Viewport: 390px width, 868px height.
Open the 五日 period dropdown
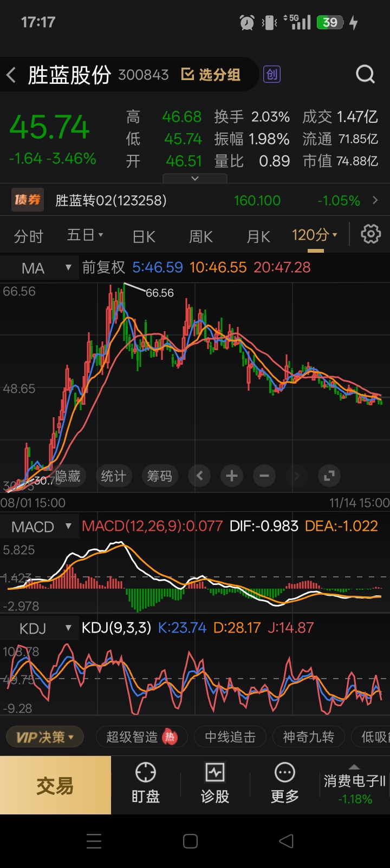(x=85, y=235)
